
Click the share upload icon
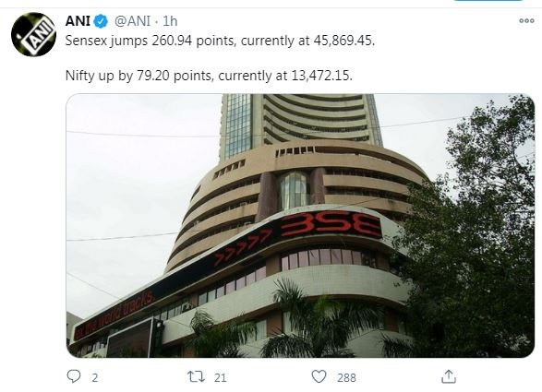tap(449, 376)
